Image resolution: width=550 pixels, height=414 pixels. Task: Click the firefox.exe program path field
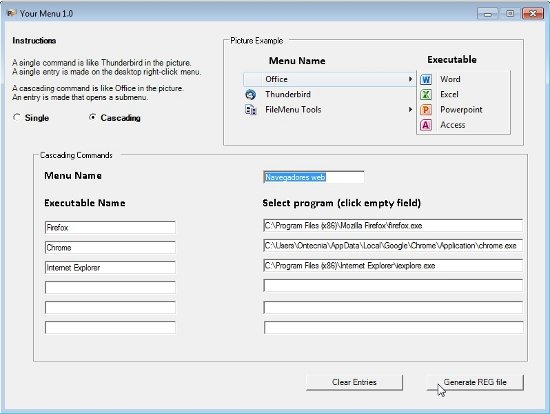[393, 226]
